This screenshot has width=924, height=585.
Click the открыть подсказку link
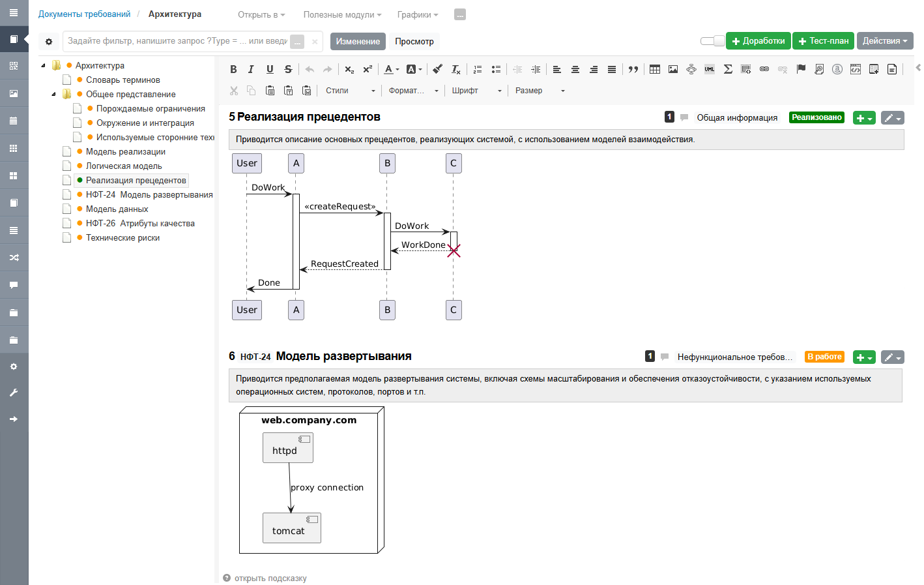click(x=270, y=578)
